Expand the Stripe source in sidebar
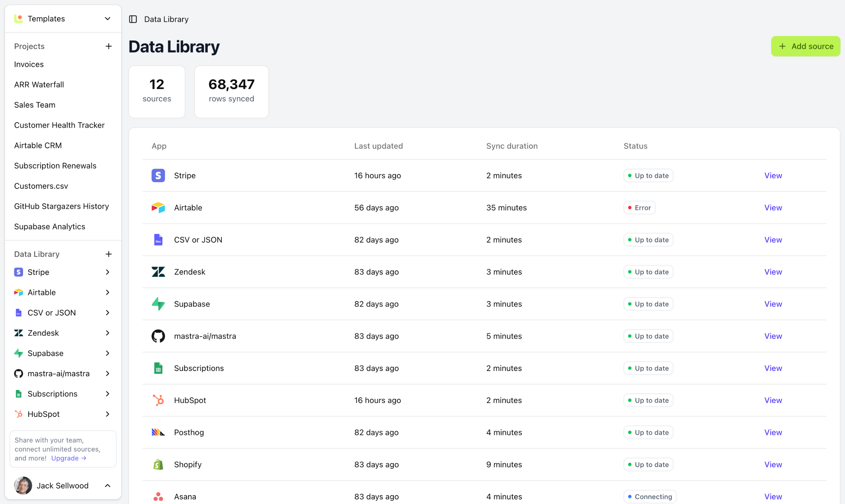Viewport: 845px width, 504px height. [108, 272]
